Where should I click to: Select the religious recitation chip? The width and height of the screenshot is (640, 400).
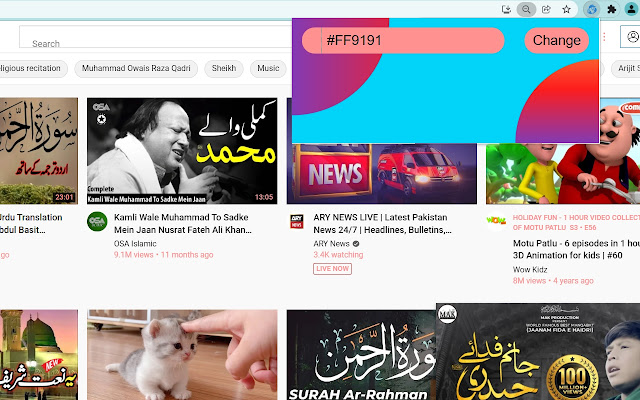coord(32,69)
